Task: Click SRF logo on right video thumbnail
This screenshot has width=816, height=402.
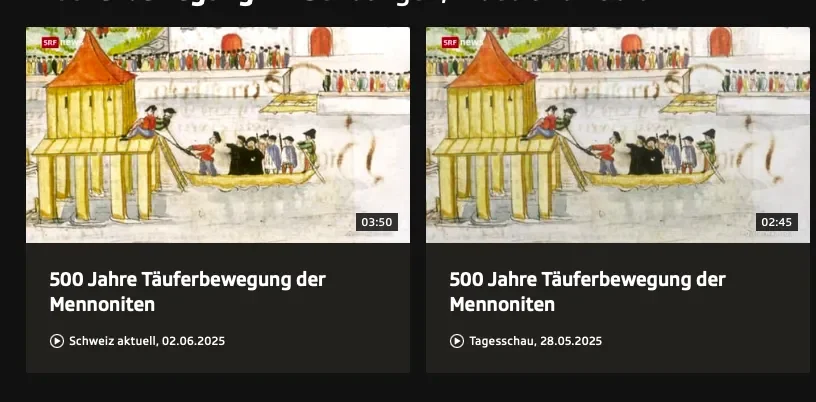Action: [x=450, y=43]
